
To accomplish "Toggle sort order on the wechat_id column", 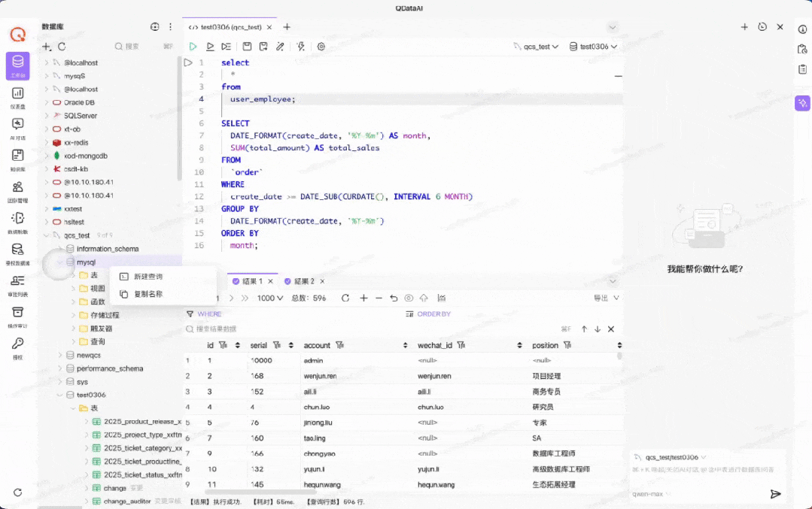I will tap(519, 345).
